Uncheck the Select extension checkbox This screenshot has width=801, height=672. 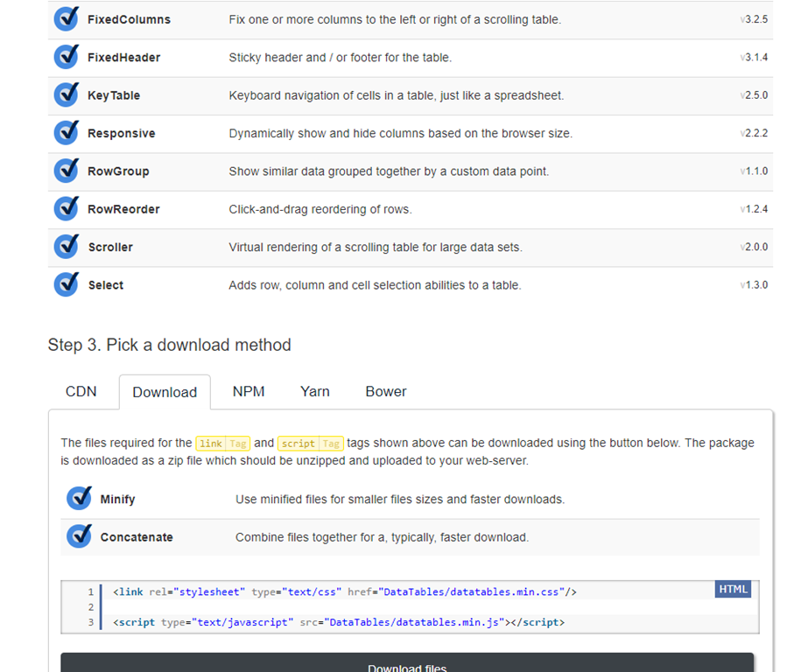[x=67, y=284]
